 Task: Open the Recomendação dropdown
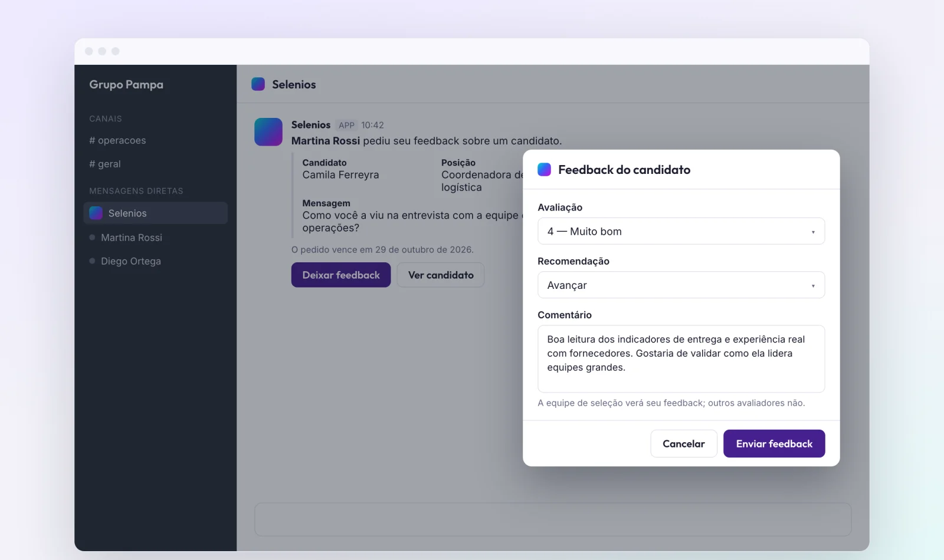coord(681,285)
